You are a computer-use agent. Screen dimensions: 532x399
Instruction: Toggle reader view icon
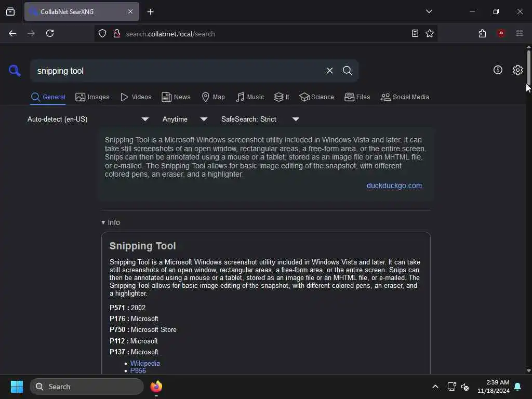coord(415,33)
